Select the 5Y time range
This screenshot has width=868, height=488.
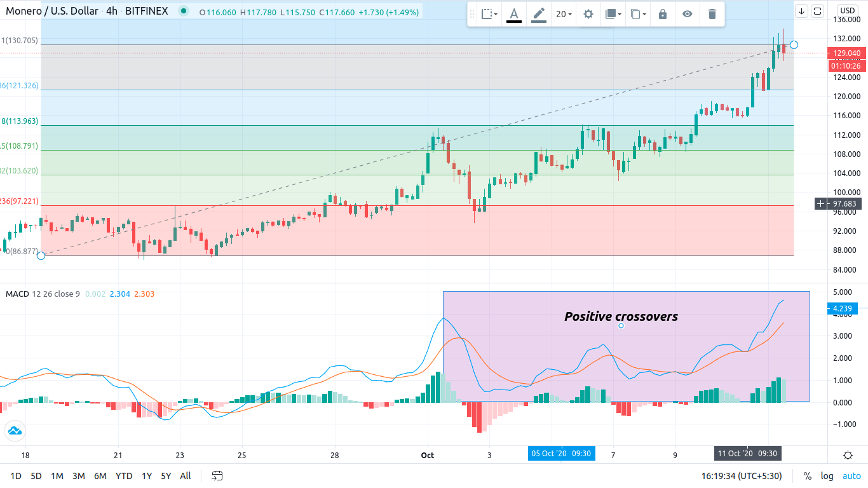[166, 476]
